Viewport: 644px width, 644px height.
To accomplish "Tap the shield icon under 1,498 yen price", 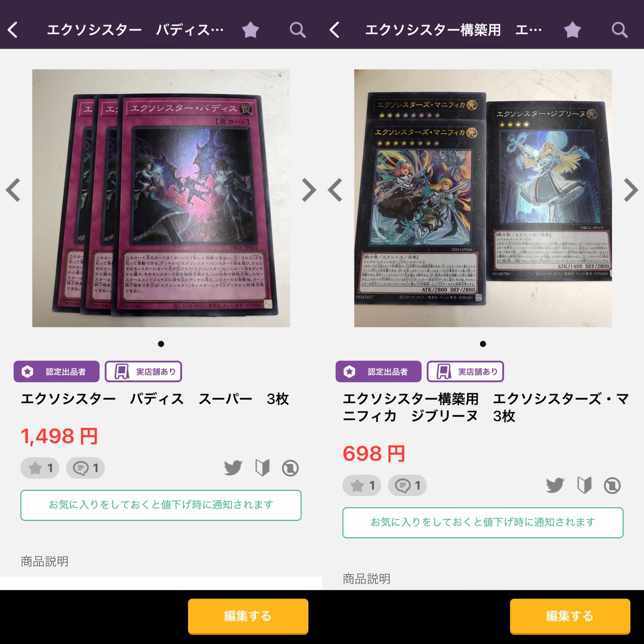I will coord(262,468).
